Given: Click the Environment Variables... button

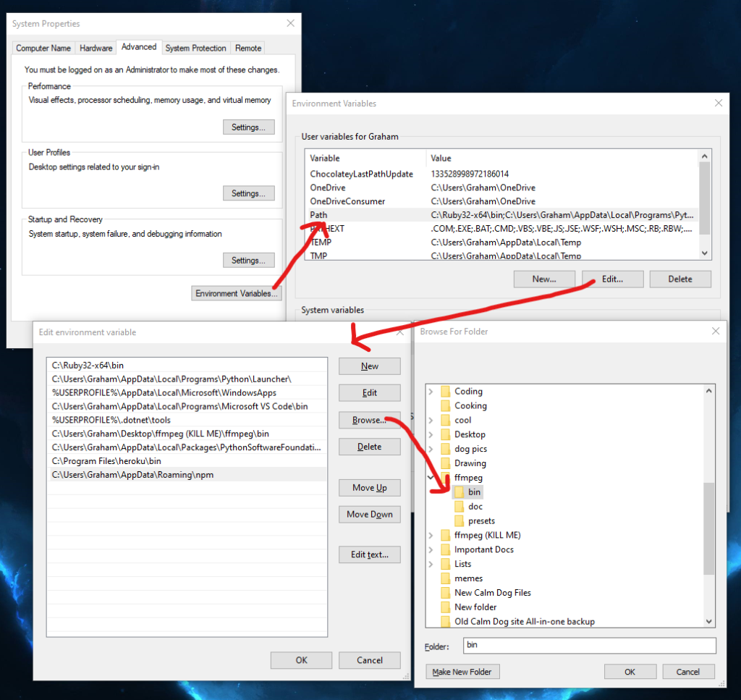Looking at the screenshot, I should click(x=236, y=293).
